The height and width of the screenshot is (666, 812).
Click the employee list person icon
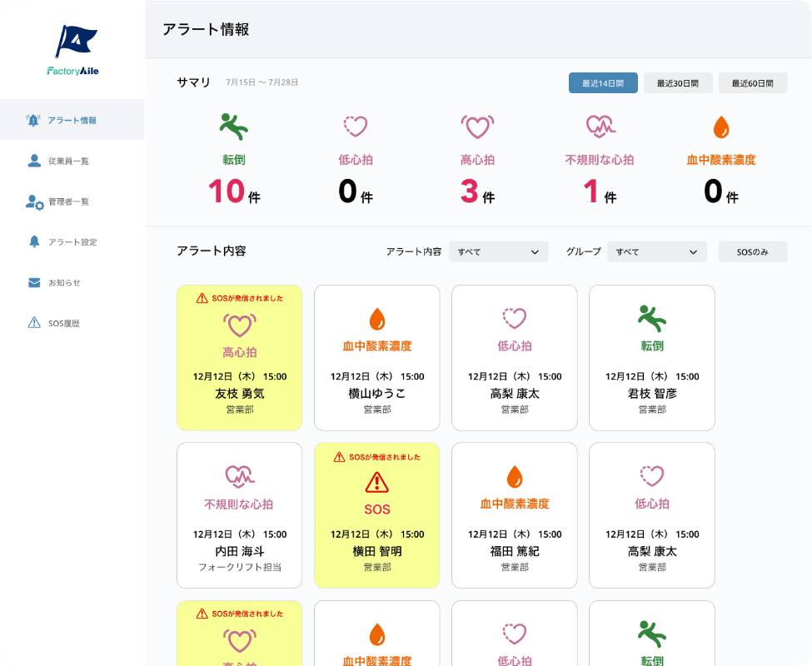pyautogui.click(x=34, y=161)
